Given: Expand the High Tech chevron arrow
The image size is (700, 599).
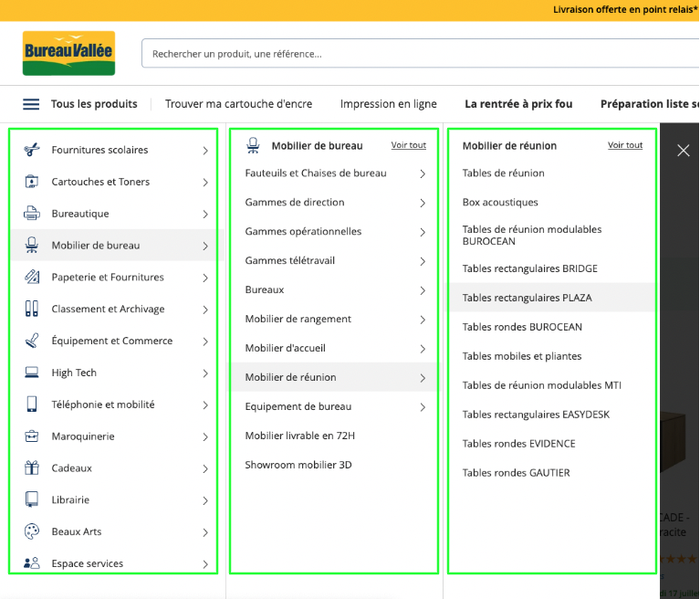Looking at the screenshot, I should pos(205,373).
